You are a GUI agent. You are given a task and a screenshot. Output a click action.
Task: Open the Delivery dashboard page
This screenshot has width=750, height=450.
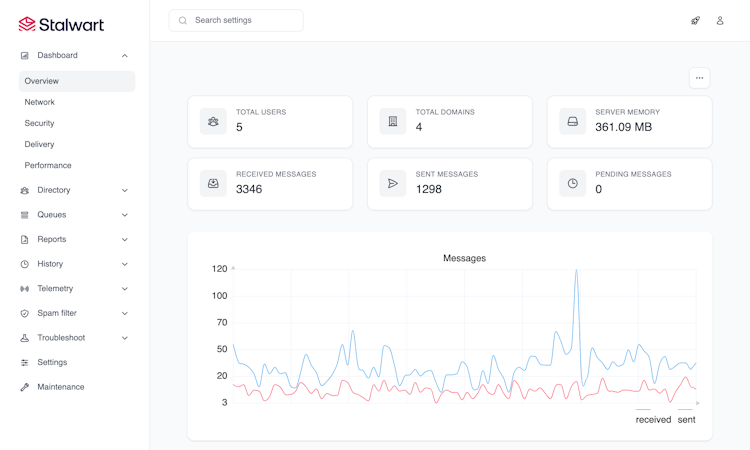coord(39,144)
